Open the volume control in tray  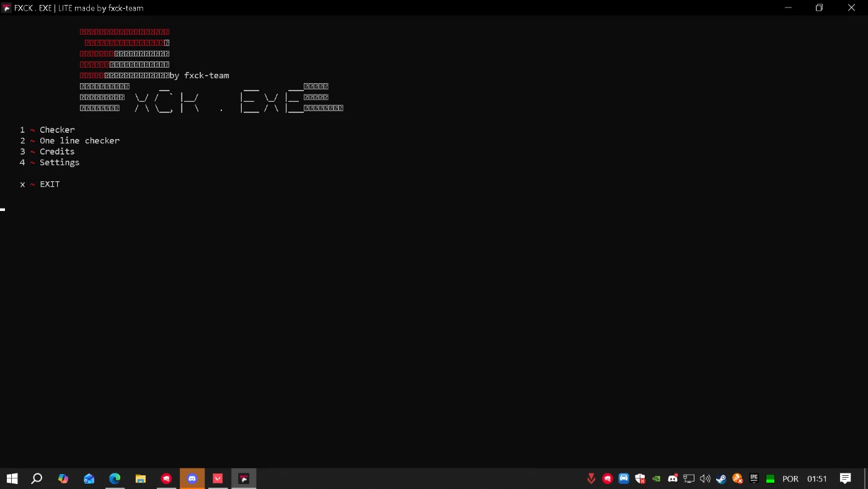[705, 478]
